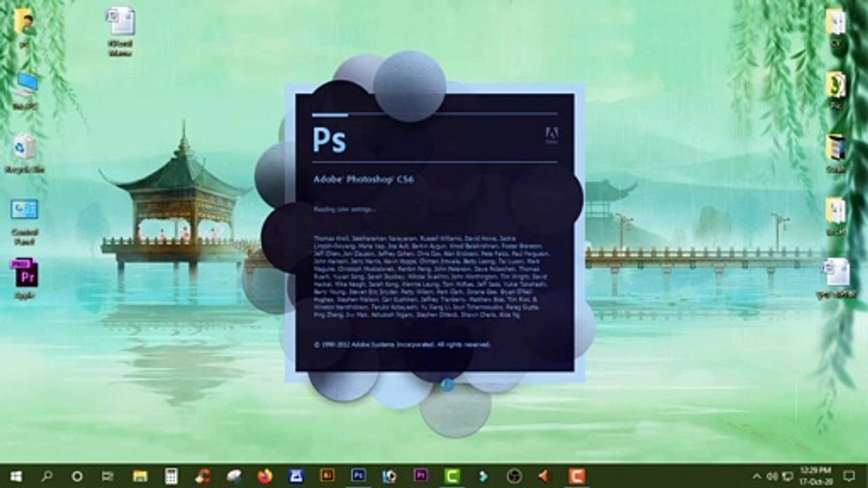
Task: Launch Calculator from the taskbar
Action: tap(172, 476)
